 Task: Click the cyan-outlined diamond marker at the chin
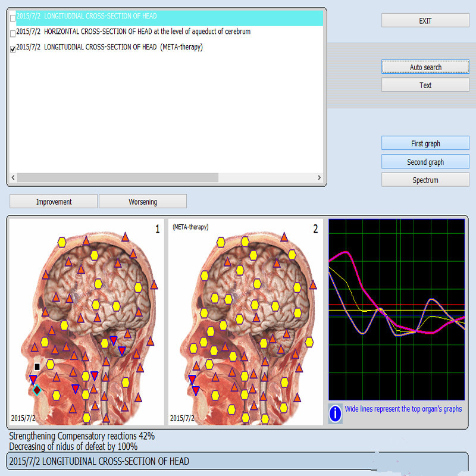point(37,390)
